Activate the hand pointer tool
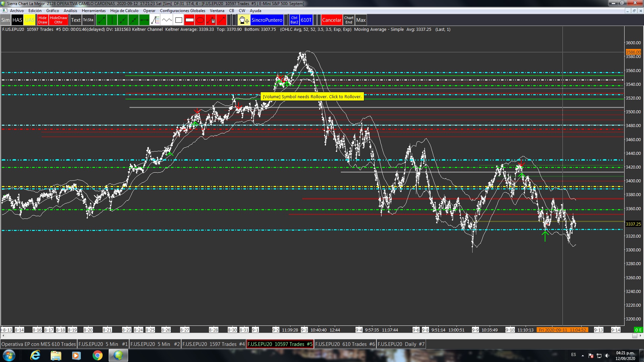Viewport: 644px width, 362px height. (244, 20)
